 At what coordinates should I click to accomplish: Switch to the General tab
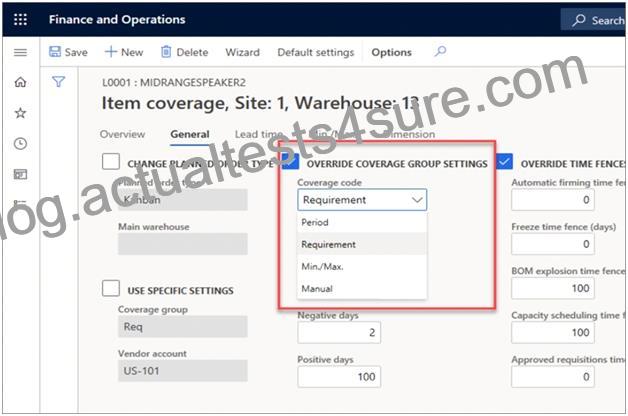(190, 134)
